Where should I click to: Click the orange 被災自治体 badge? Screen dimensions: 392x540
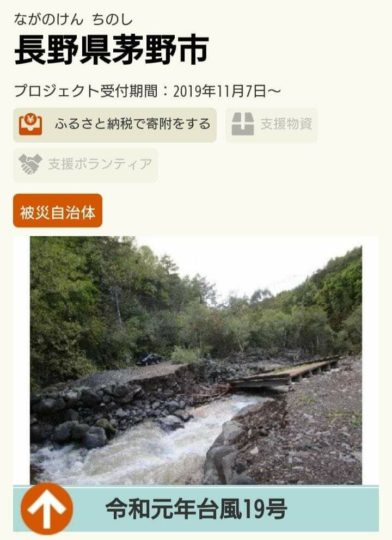tap(58, 211)
